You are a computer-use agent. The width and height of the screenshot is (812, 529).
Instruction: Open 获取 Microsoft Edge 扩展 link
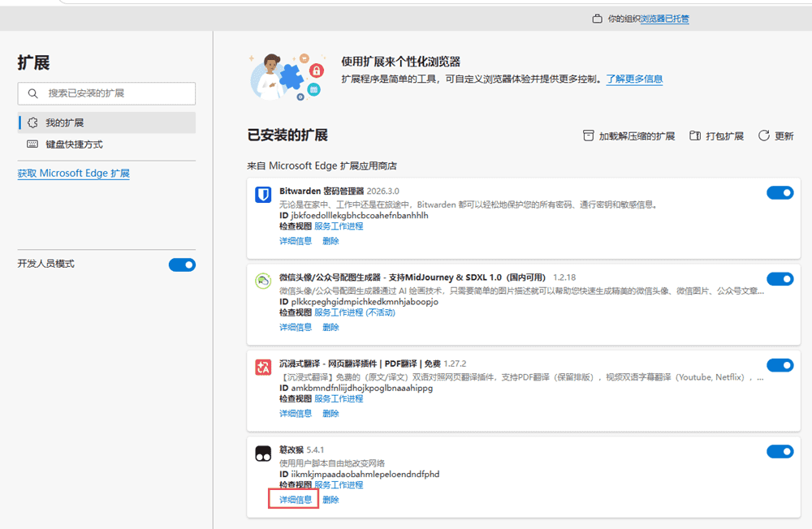[74, 174]
